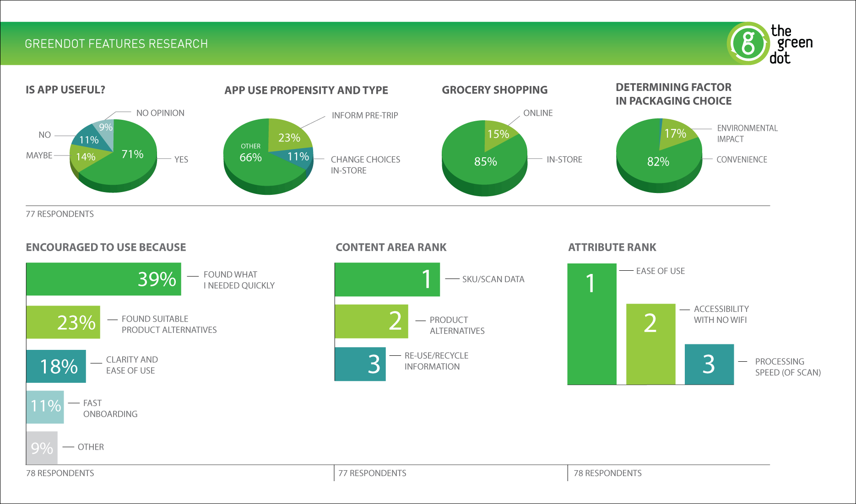The height and width of the screenshot is (504, 856).
Task: Select the 23% light green bar
Action: pos(63,322)
